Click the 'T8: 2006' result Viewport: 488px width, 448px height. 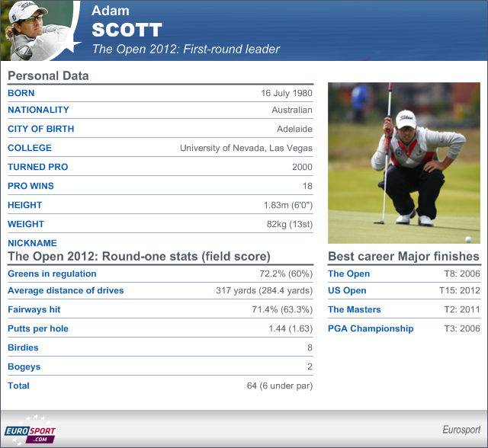pyautogui.click(x=462, y=274)
